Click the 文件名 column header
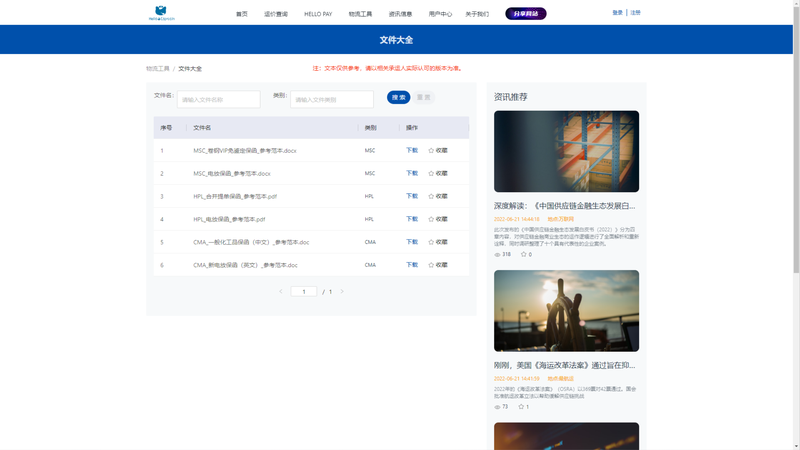 coord(202,128)
